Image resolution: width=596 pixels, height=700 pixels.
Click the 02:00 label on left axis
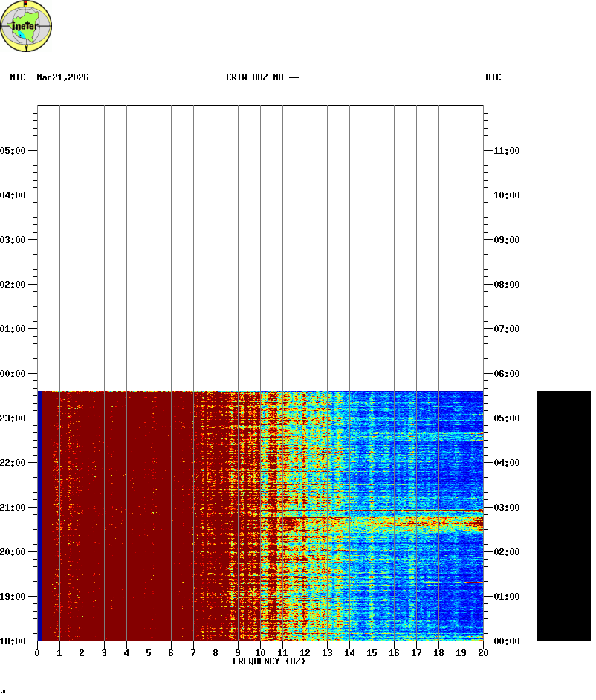[13, 285]
